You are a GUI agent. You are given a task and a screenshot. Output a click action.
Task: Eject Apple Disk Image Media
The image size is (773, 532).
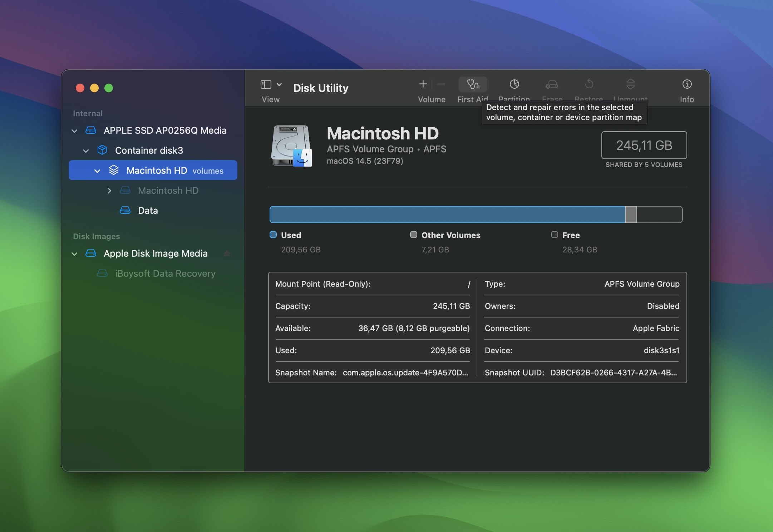coord(227,253)
